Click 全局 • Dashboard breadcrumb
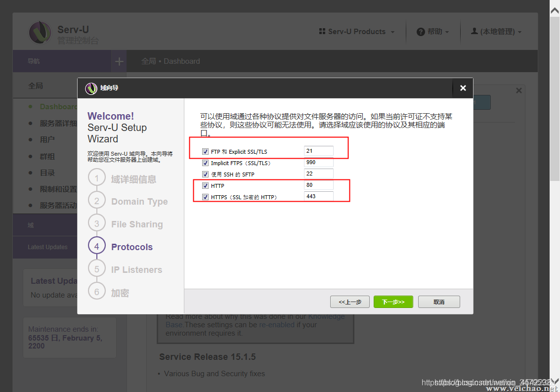This screenshot has height=392, width=560. pos(171,61)
